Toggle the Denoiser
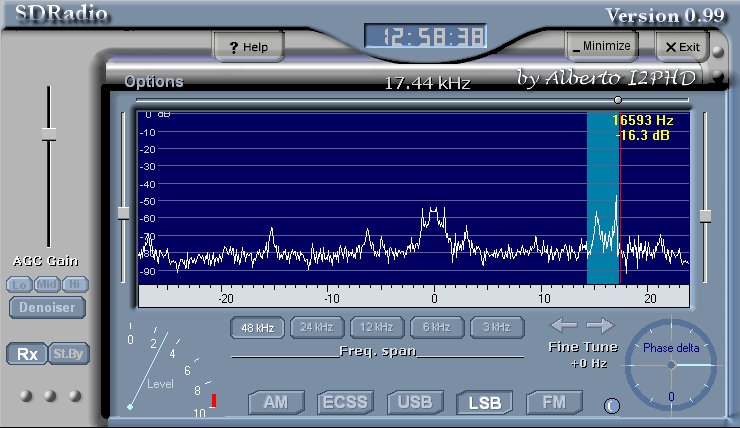740x428 pixels. (x=47, y=308)
